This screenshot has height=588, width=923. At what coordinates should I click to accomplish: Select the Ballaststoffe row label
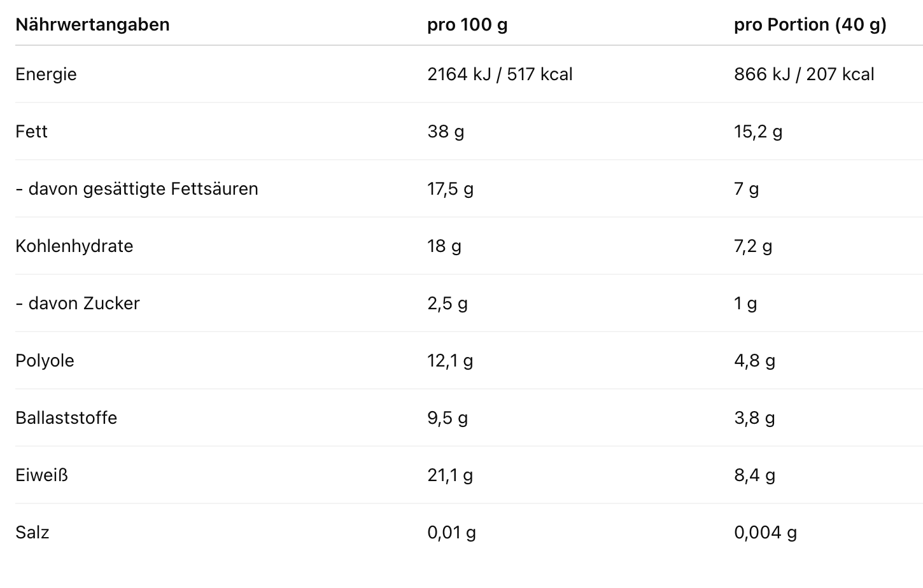tap(66, 418)
